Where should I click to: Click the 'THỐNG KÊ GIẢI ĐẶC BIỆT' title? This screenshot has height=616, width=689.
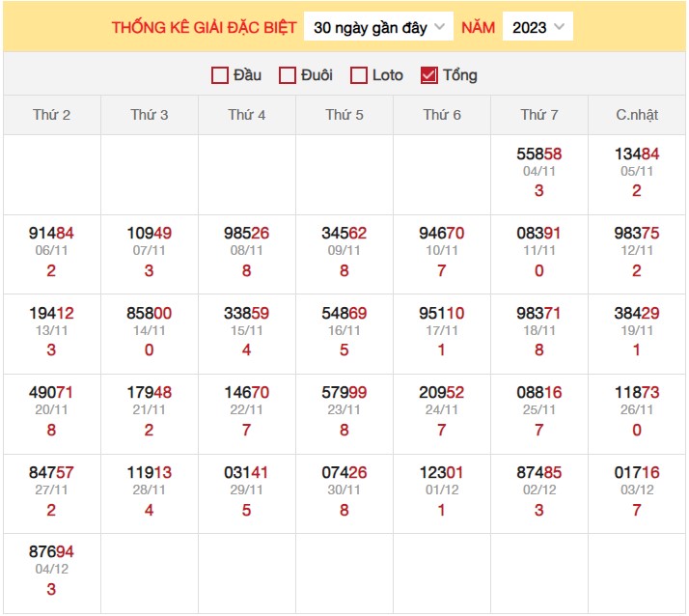[204, 27]
